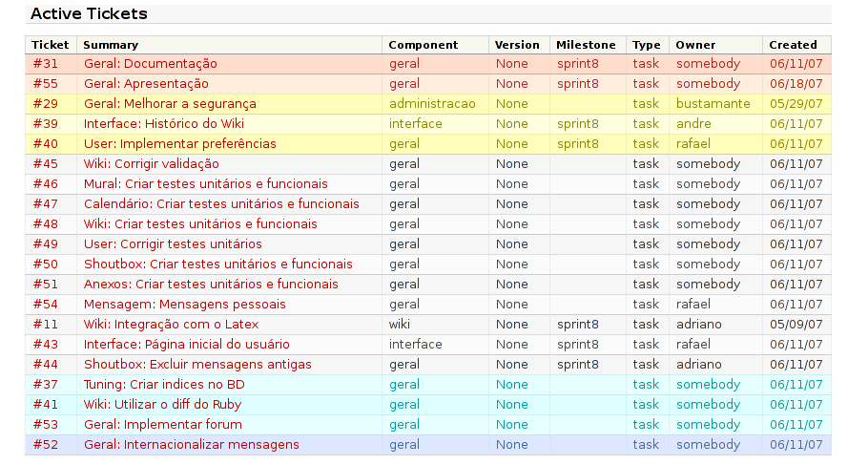The height and width of the screenshot is (465, 868).
Task: Open 'Tuning: Criar indices no BD'
Action: (x=164, y=385)
